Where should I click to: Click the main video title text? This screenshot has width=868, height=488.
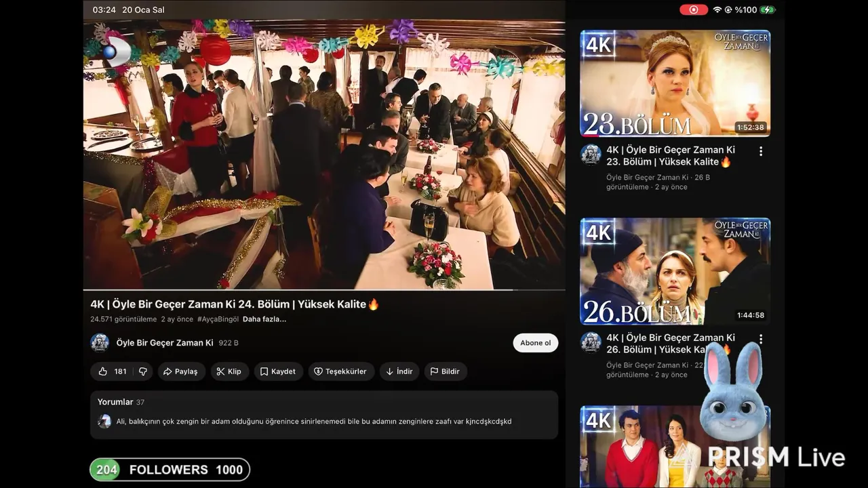tap(235, 304)
